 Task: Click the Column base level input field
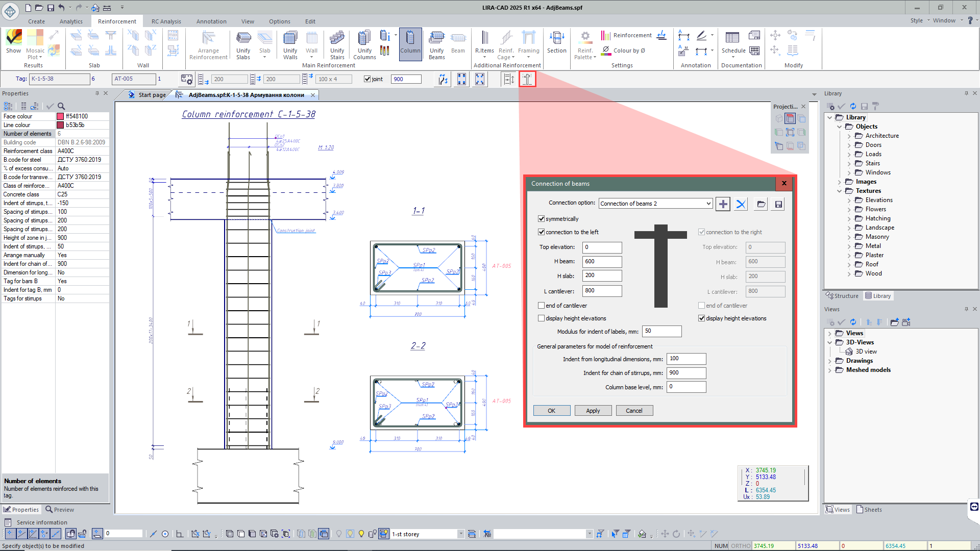pyautogui.click(x=686, y=387)
